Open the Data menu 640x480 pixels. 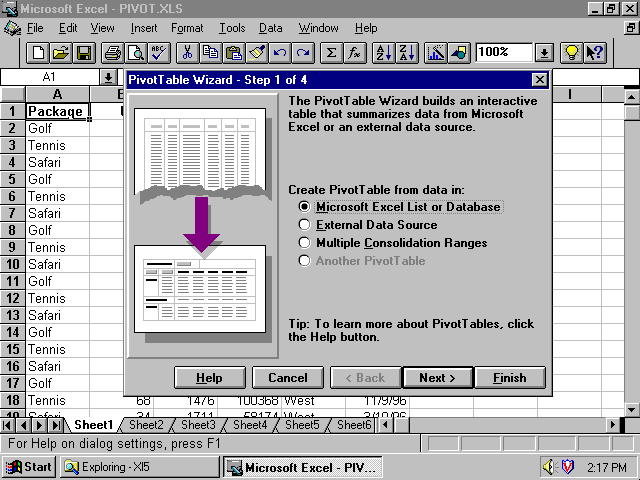pyautogui.click(x=270, y=28)
